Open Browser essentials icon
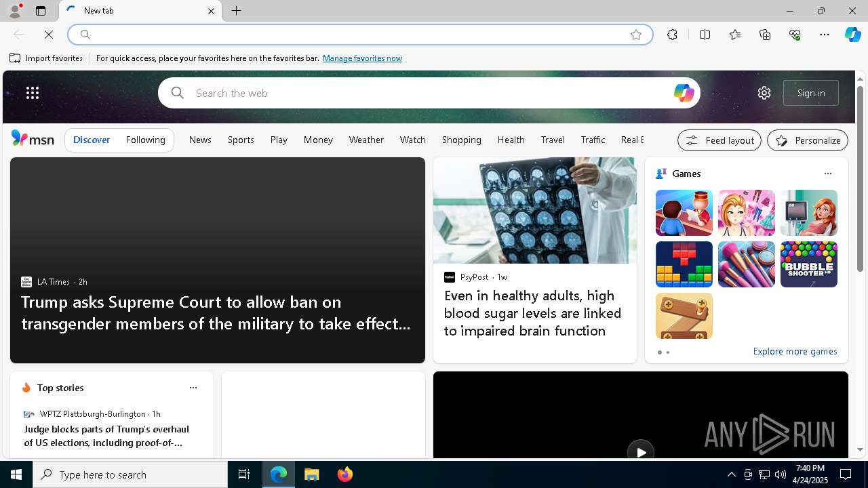Viewport: 868px width, 488px height. point(795,35)
